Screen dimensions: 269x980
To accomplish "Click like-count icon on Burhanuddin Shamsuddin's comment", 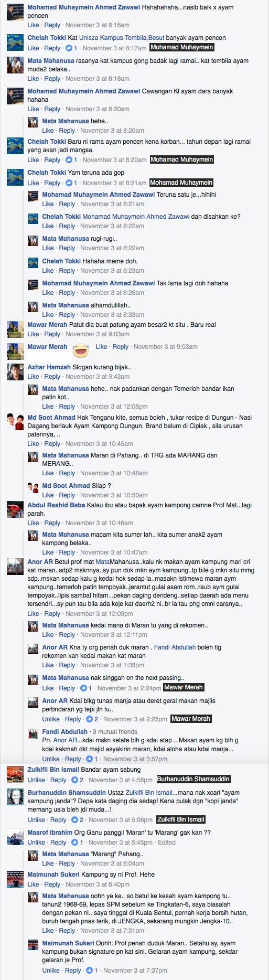I will [x=75, y=820].
